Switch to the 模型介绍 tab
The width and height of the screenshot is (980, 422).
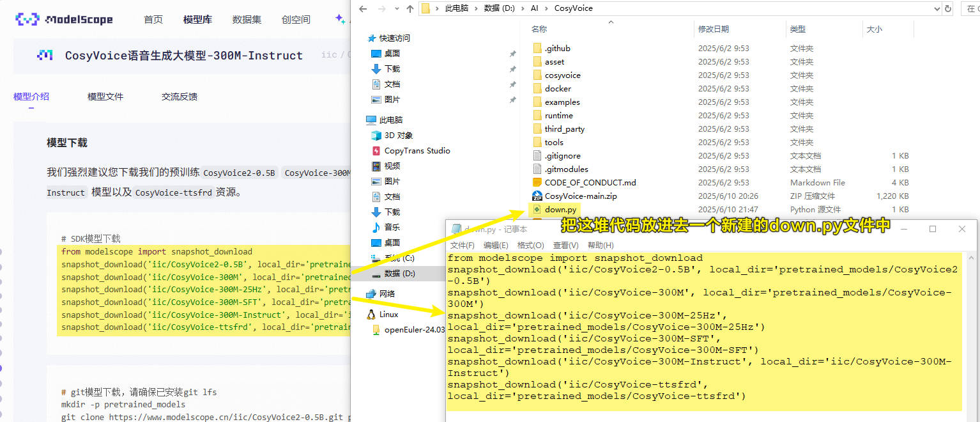pos(31,97)
